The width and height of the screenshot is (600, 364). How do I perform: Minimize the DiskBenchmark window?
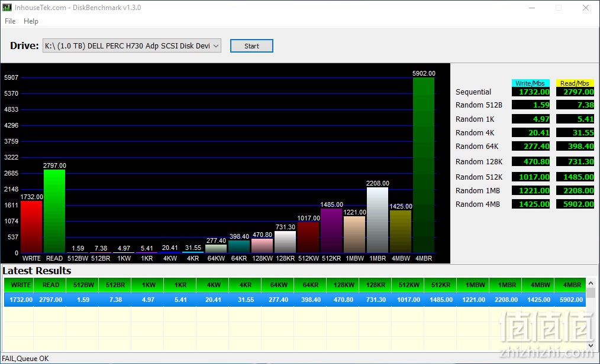tap(532, 8)
